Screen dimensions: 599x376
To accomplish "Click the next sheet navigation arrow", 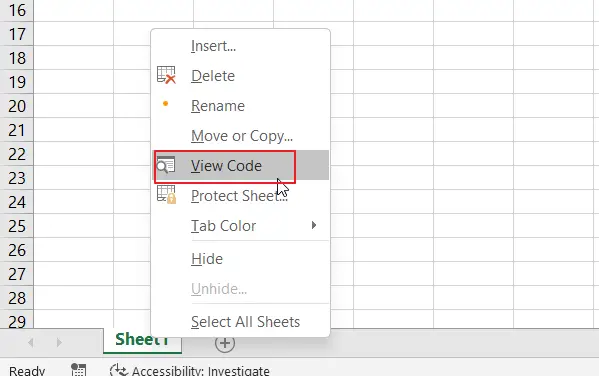I will coord(59,342).
